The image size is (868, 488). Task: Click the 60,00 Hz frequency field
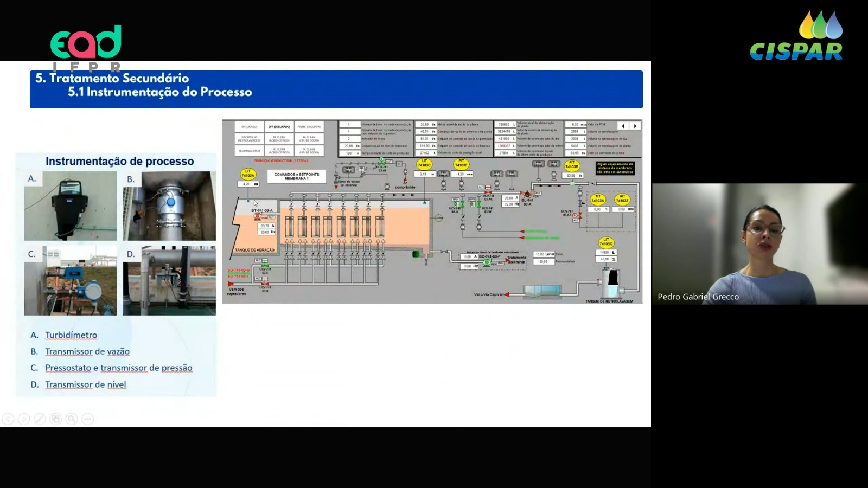[x=267, y=232]
